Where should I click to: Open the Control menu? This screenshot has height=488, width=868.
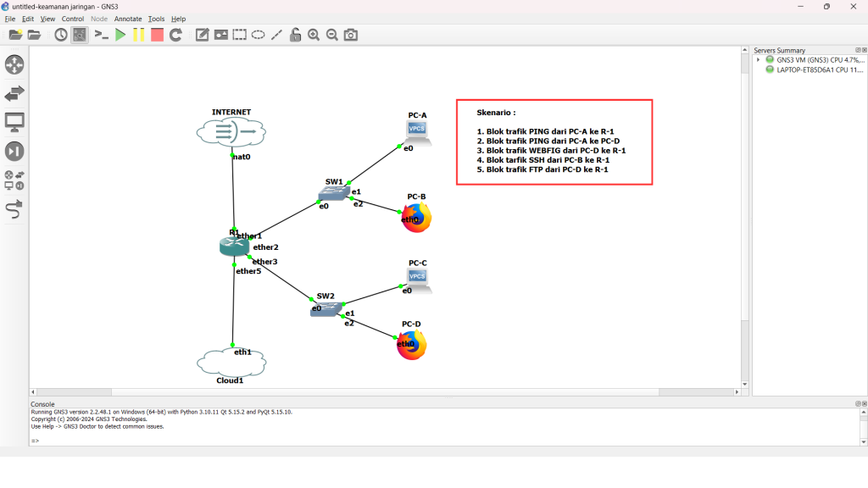(73, 19)
